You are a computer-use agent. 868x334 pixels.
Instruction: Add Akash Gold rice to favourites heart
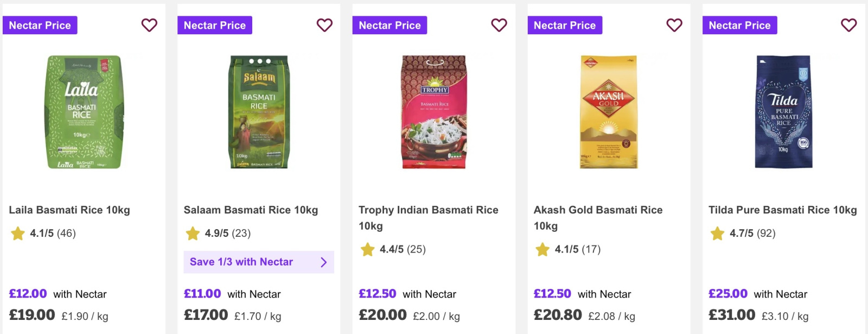tap(674, 25)
